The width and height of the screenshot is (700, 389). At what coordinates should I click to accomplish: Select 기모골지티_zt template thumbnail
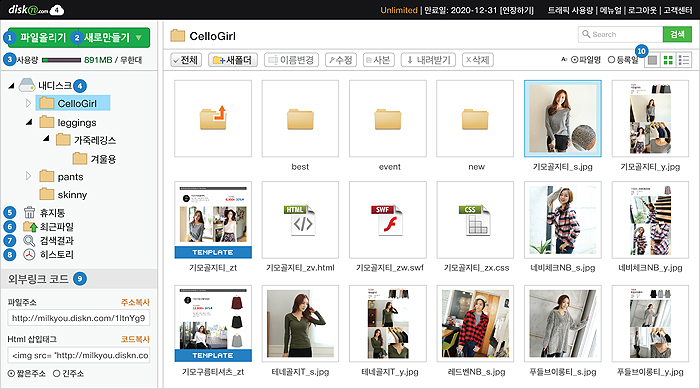pyautogui.click(x=213, y=220)
